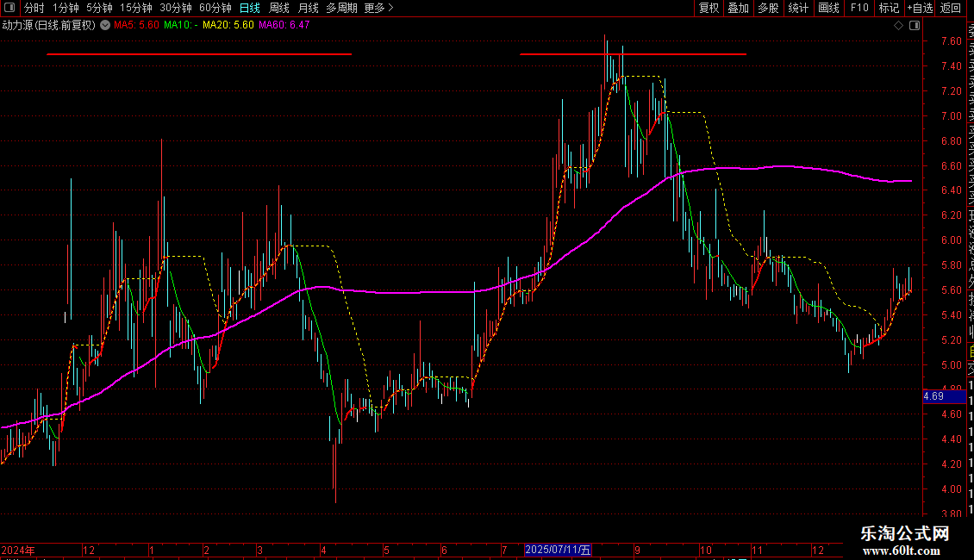
Task: Open the indicator dropdown beside 动力源 title
Action: (x=105, y=25)
